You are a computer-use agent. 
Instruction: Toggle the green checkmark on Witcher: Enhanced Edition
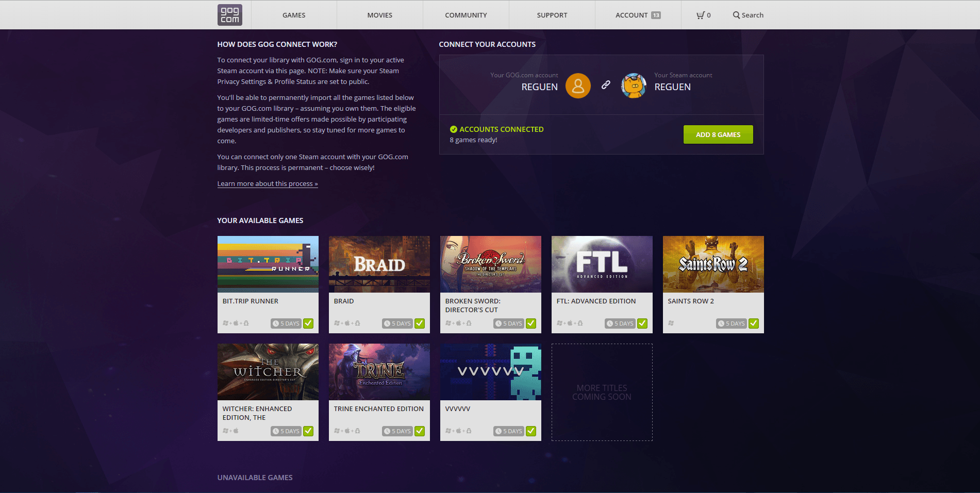point(308,431)
